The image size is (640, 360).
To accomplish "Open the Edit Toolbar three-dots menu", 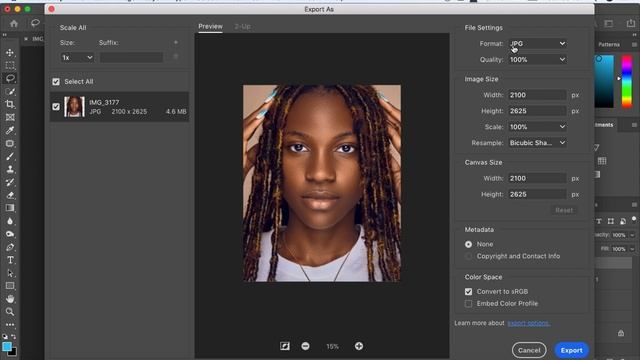I will [x=10, y=325].
